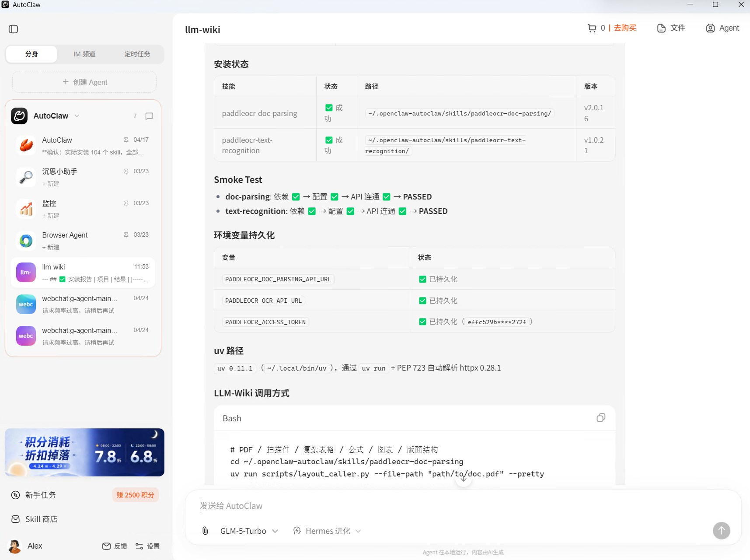
Task: Click 创建 Agent button
Action: point(84,82)
